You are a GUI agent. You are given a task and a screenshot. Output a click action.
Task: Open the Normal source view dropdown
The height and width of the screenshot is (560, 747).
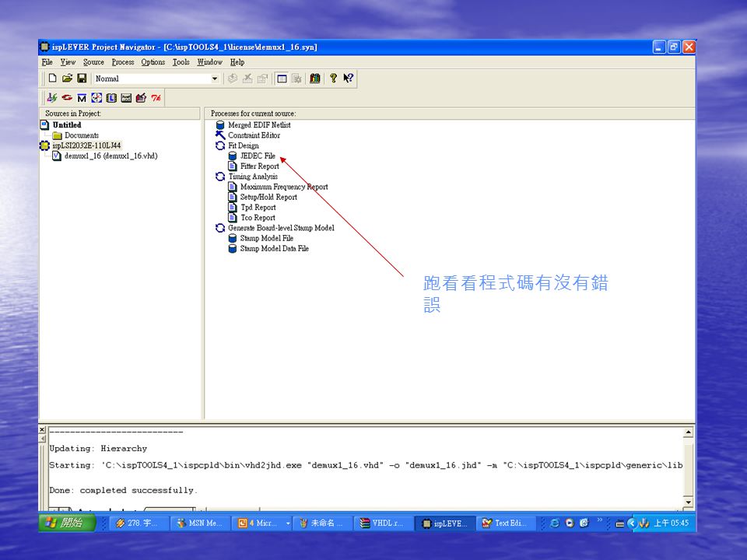click(x=215, y=79)
